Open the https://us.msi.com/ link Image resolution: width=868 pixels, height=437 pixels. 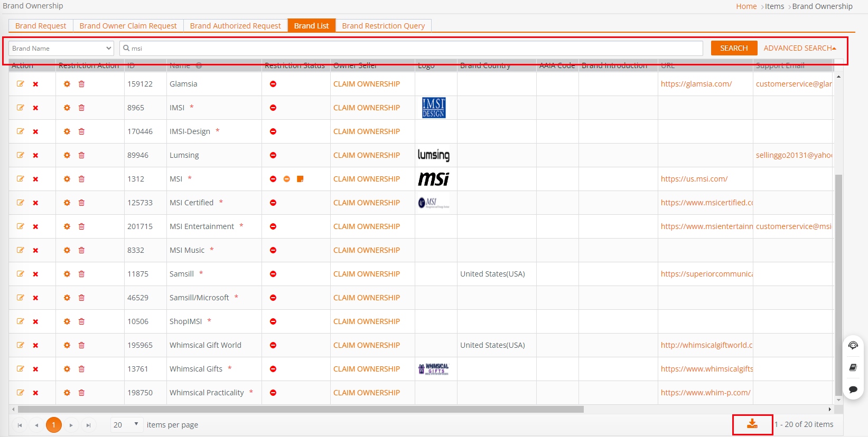[694, 179]
